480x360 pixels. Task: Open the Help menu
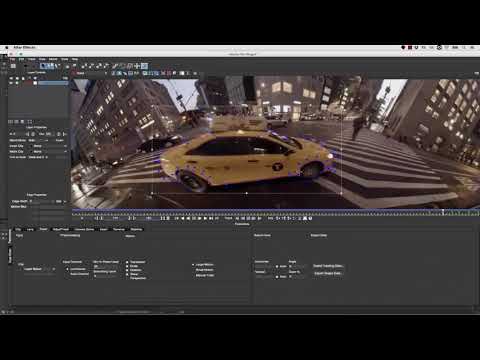pyautogui.click(x=75, y=59)
